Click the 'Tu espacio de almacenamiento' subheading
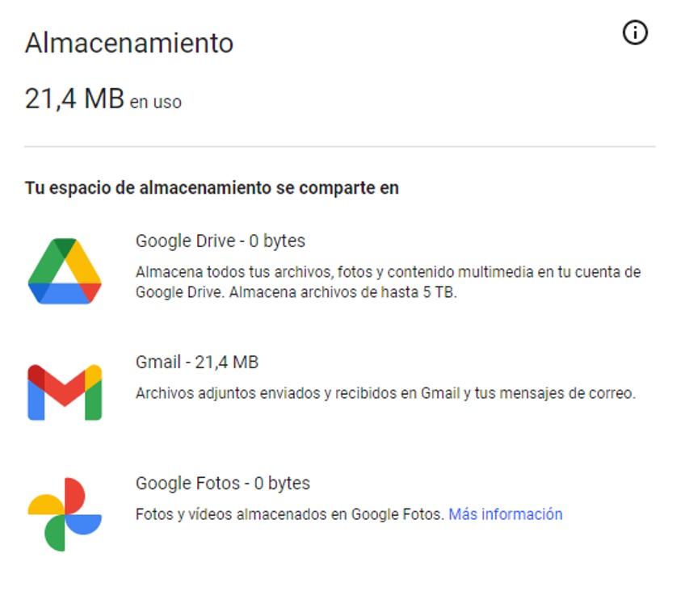Screen dimensions: 685x616 212,188
